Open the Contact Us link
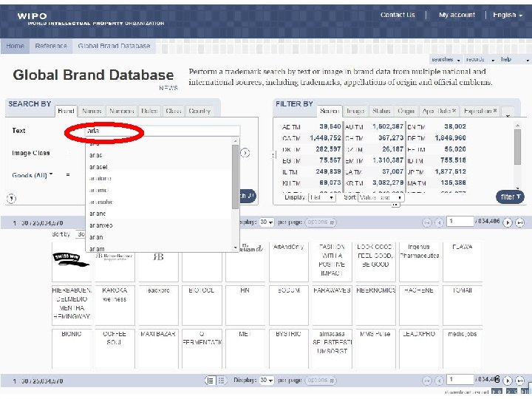The width and height of the screenshot is (532, 399). (x=398, y=15)
